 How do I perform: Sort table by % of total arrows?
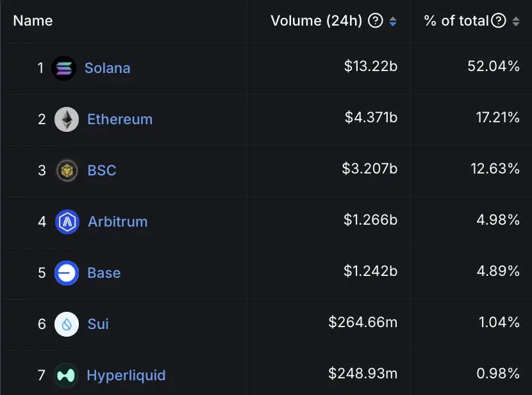point(516,22)
